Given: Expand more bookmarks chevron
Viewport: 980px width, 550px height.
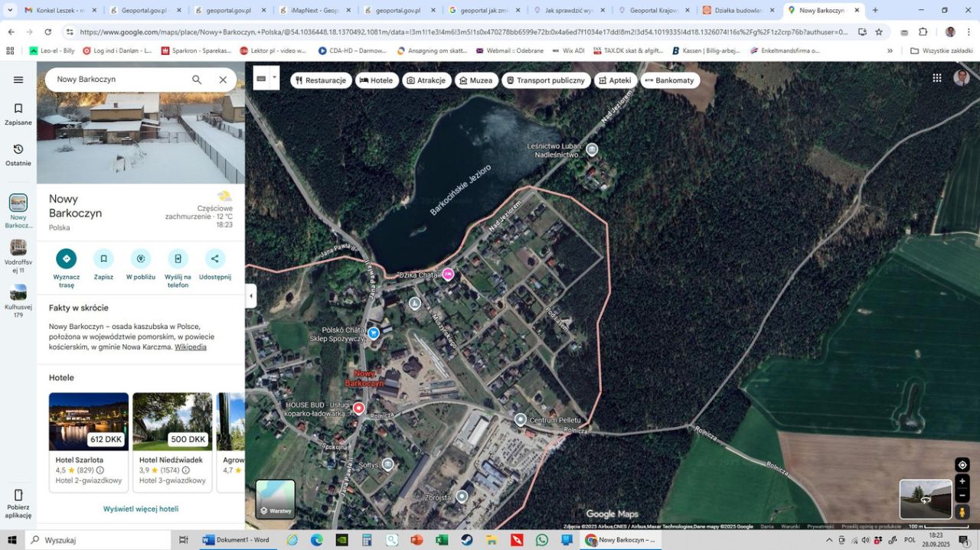Looking at the screenshot, I should tap(890, 50).
